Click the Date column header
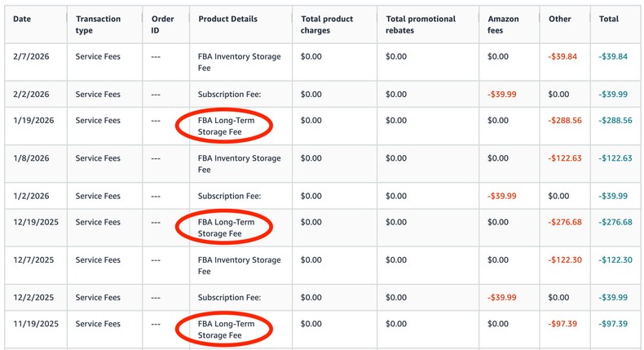 tap(21, 19)
